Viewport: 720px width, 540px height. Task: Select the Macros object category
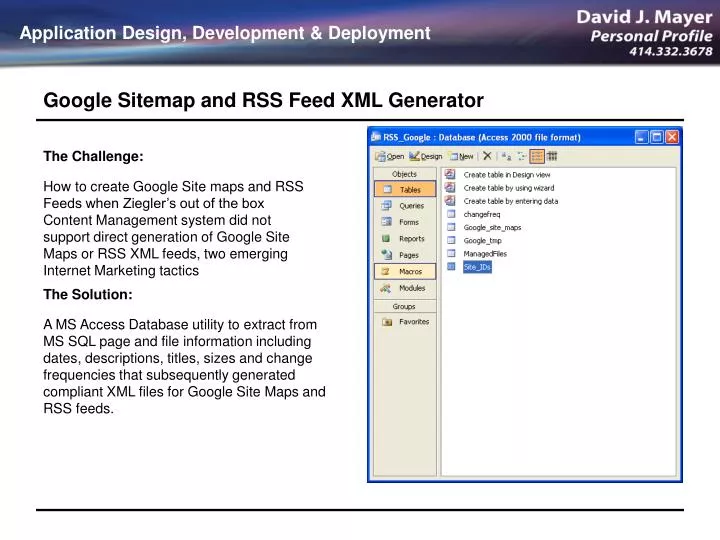[x=405, y=271]
